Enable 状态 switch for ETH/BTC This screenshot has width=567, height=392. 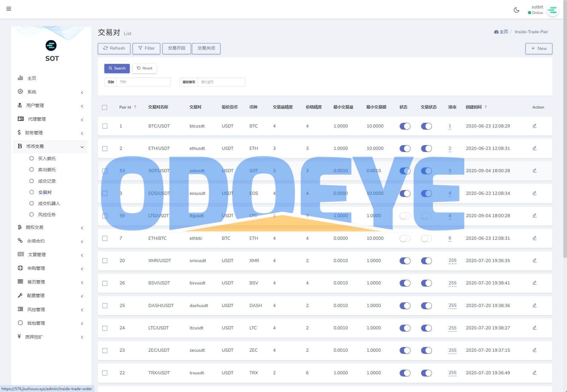coord(405,238)
